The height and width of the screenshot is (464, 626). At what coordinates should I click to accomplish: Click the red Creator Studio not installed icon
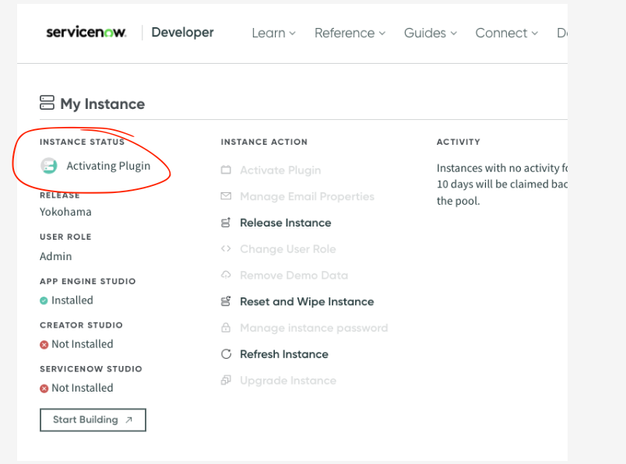coord(44,345)
